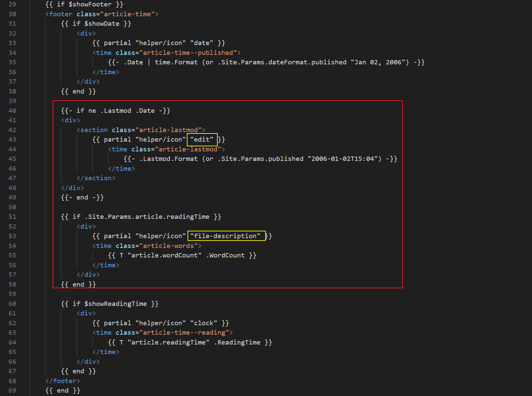Viewport: 532px width, 396px height.
Task: Place cursor on the opening footer tag
Action: click(x=61, y=14)
